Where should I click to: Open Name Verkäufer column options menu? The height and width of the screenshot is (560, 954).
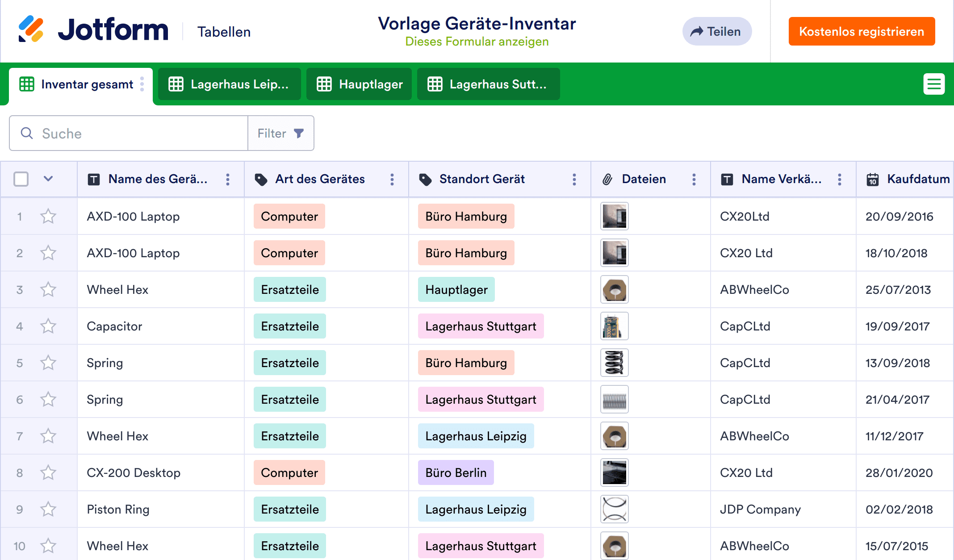pos(840,180)
